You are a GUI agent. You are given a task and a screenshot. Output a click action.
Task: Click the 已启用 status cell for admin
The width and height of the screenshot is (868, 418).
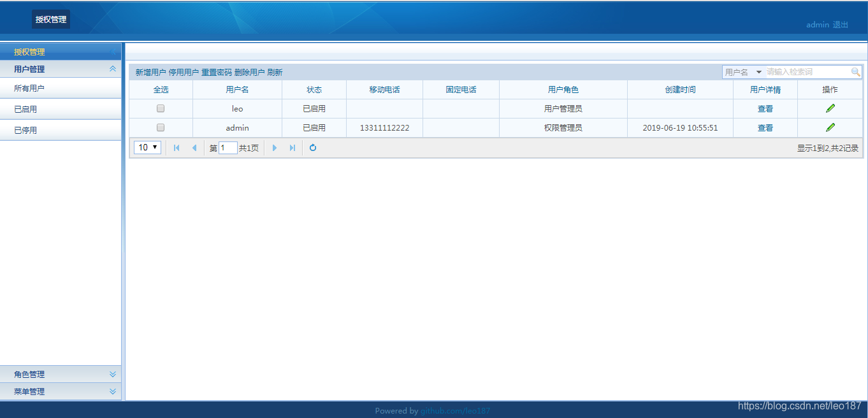click(x=314, y=128)
